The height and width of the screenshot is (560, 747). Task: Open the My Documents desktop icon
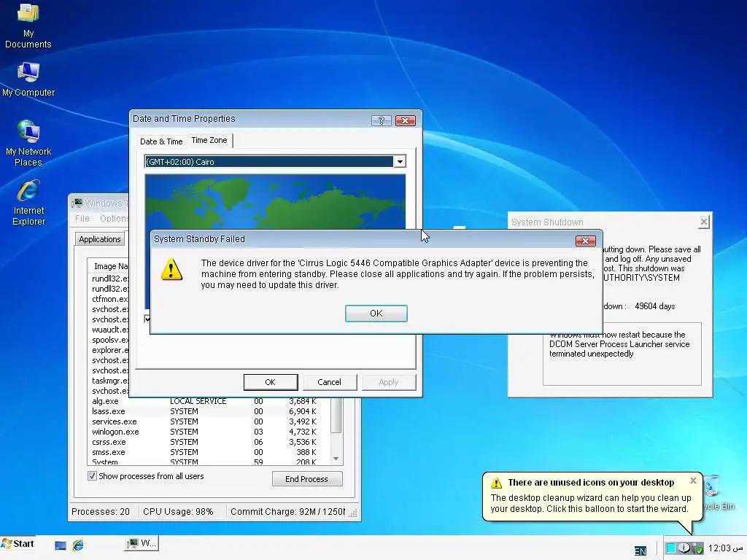click(28, 26)
